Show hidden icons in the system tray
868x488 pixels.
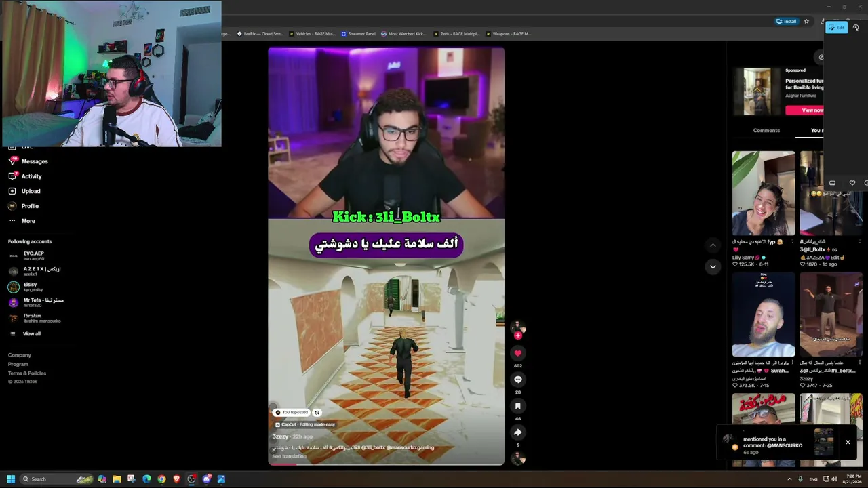[x=789, y=479]
